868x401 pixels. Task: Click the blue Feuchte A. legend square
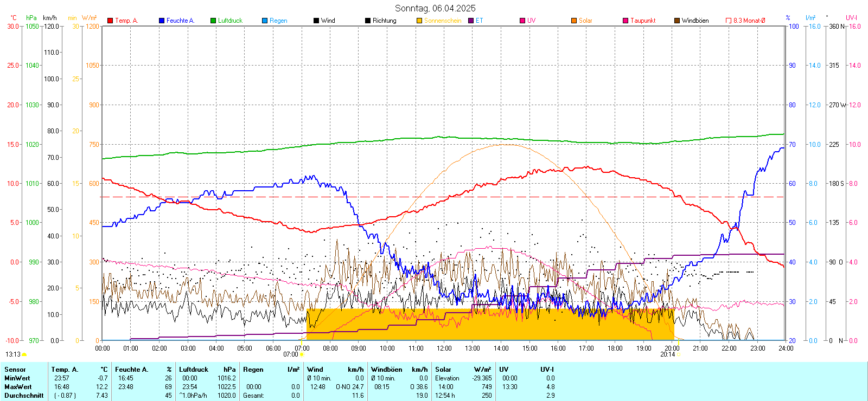click(162, 21)
